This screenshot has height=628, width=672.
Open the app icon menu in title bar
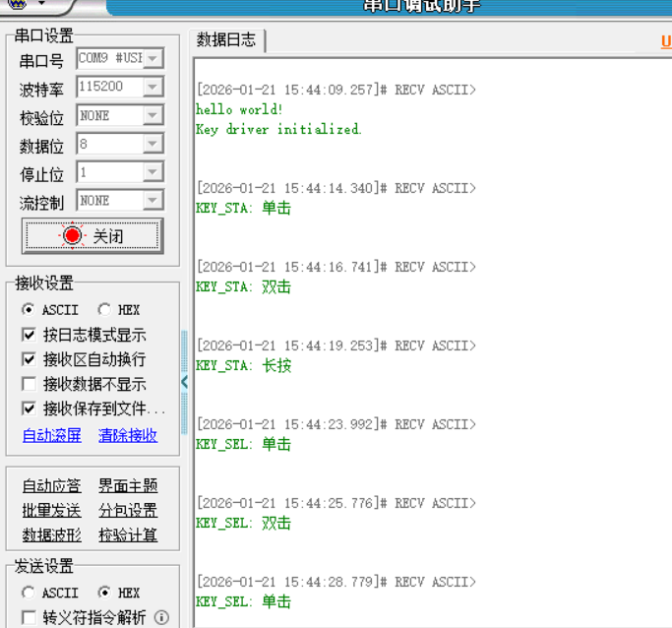[x=17, y=3]
